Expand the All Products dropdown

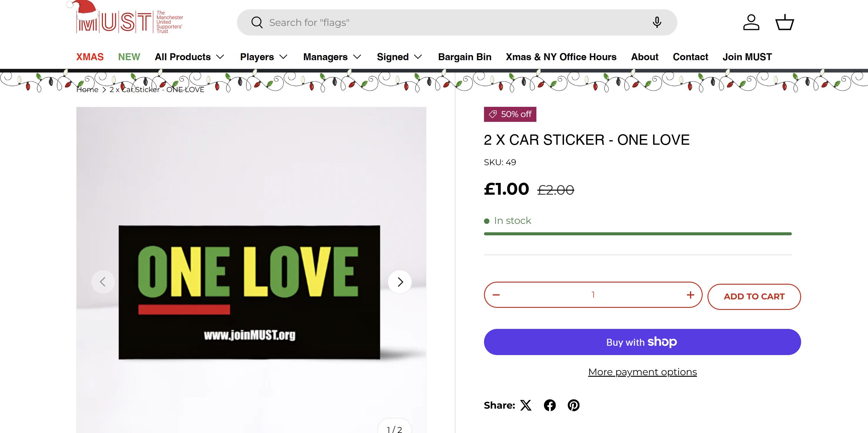click(x=189, y=57)
